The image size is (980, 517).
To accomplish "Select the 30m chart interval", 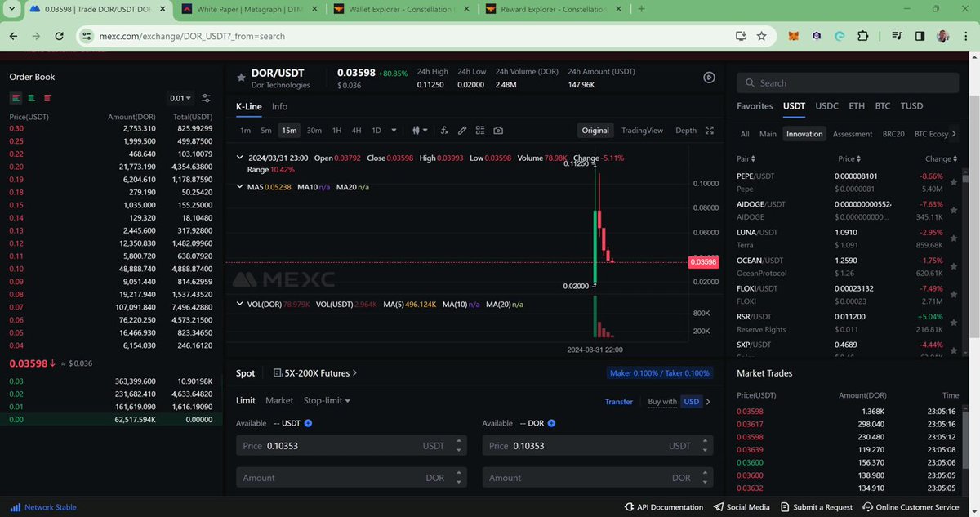I will click(314, 131).
